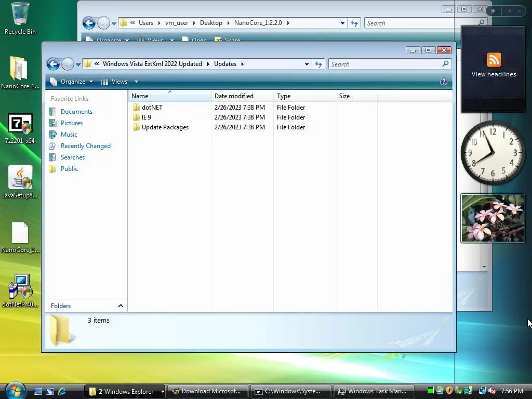
Task: Click the forward arrow in the Updates window
Action: [68, 64]
